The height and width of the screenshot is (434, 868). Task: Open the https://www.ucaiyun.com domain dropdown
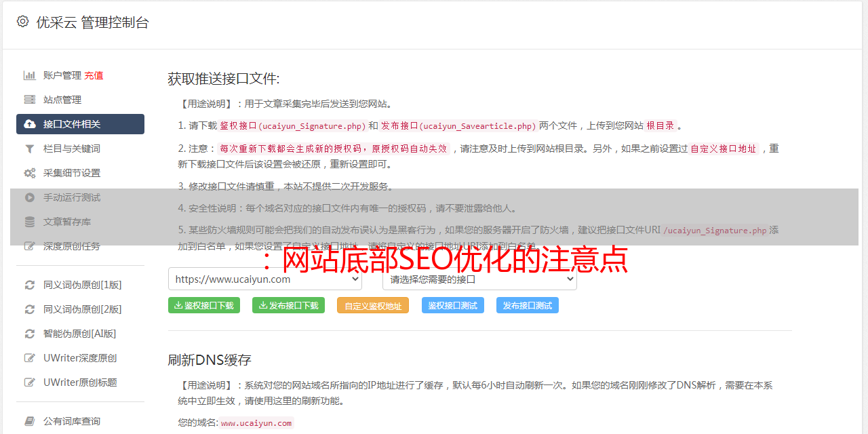coord(265,279)
